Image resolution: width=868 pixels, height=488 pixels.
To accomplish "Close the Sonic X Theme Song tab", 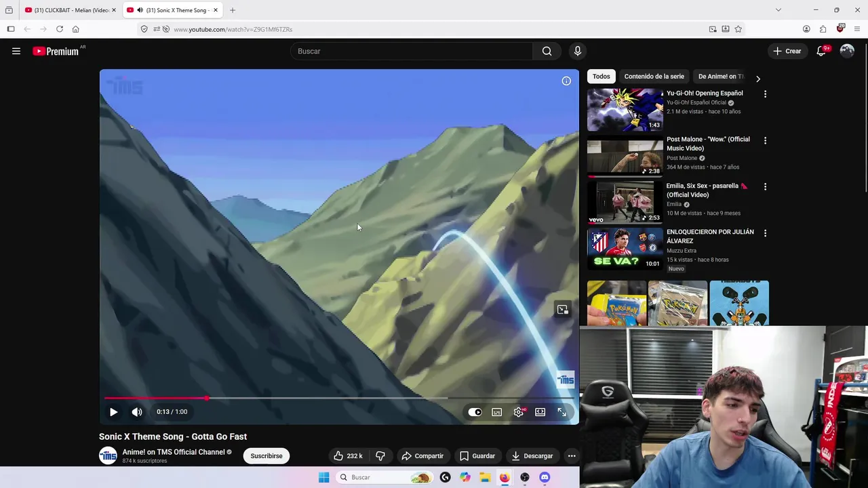I will click(x=216, y=10).
